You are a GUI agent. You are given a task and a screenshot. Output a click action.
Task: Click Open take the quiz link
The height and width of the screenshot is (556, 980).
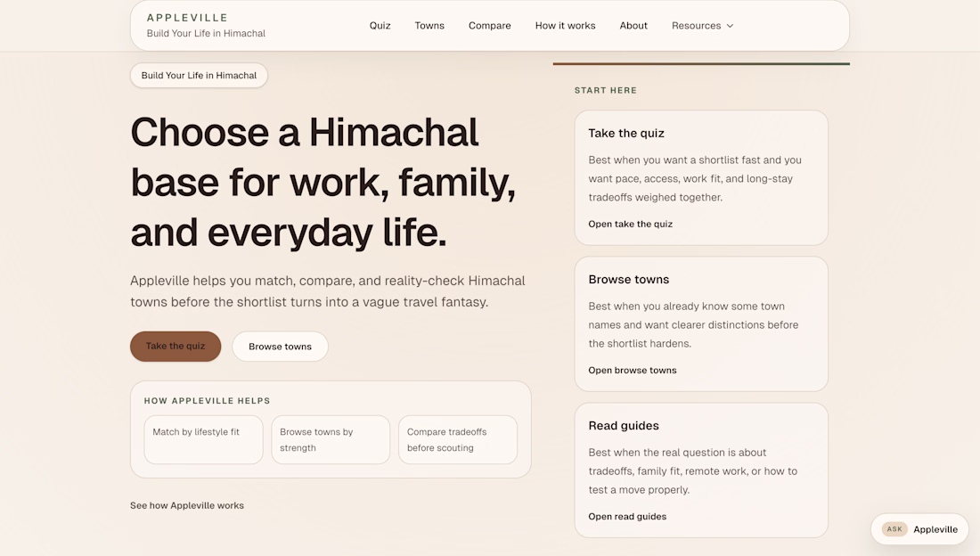(x=630, y=224)
